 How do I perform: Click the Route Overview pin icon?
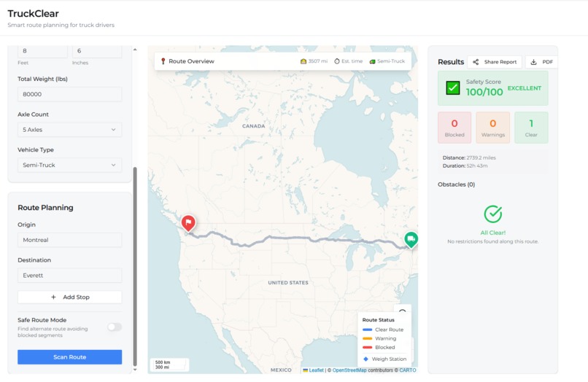point(163,61)
